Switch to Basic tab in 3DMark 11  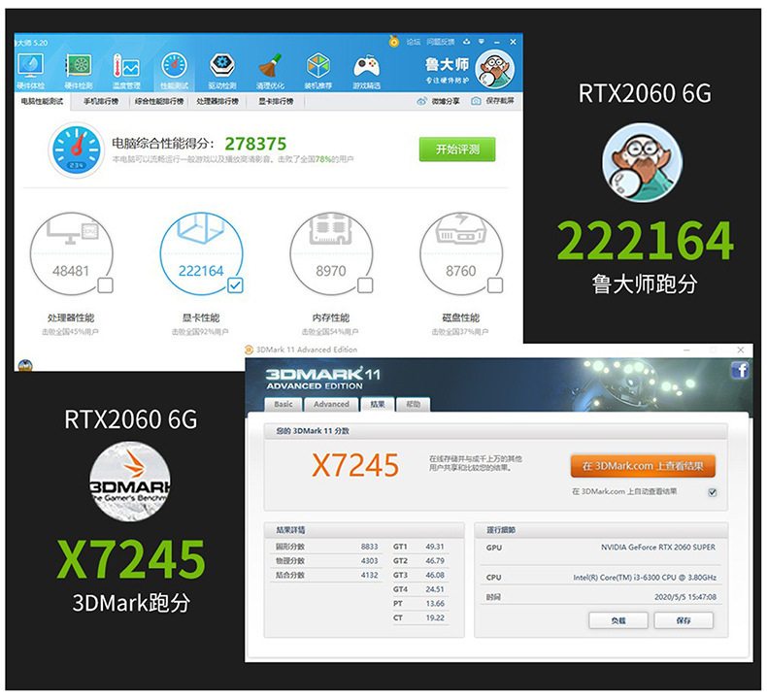tap(283, 405)
